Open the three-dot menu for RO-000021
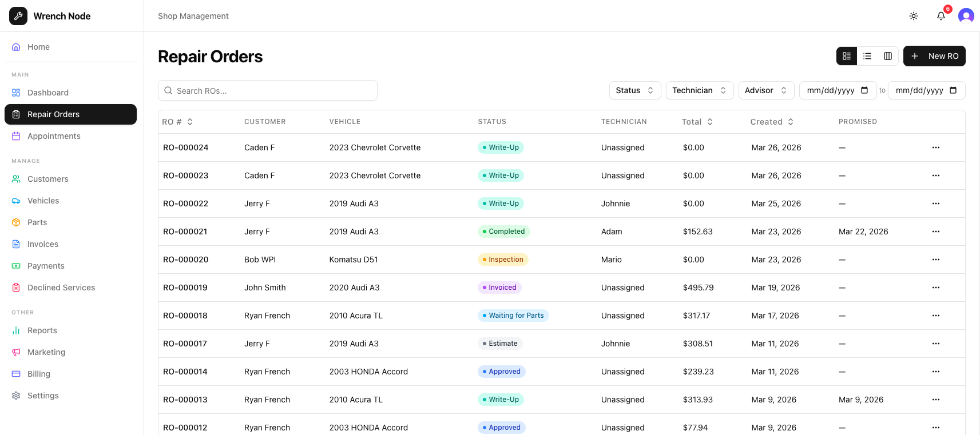 pyautogui.click(x=936, y=232)
